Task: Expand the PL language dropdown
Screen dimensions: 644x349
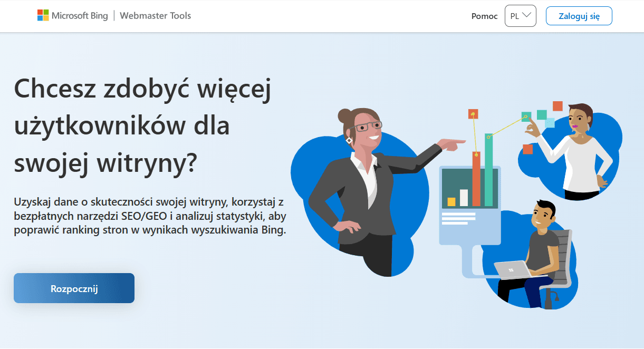Action: [x=521, y=16]
